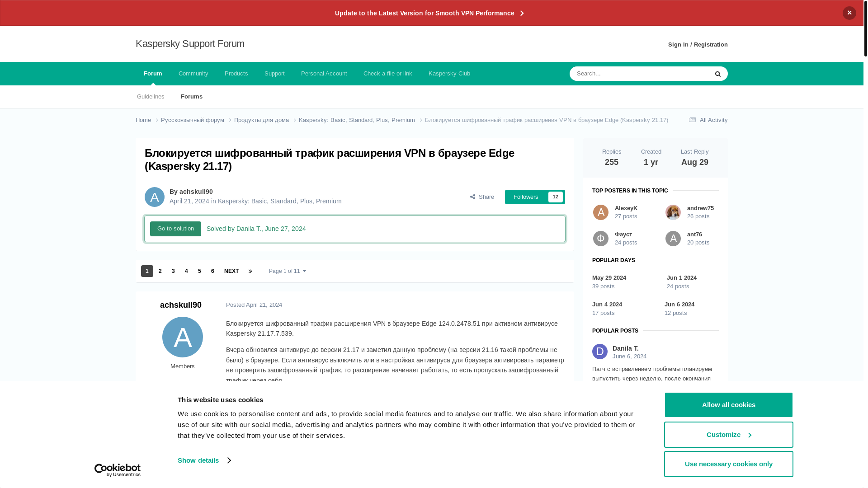Click achskull90 avatar in topic header
The image size is (868, 488).
(x=155, y=197)
